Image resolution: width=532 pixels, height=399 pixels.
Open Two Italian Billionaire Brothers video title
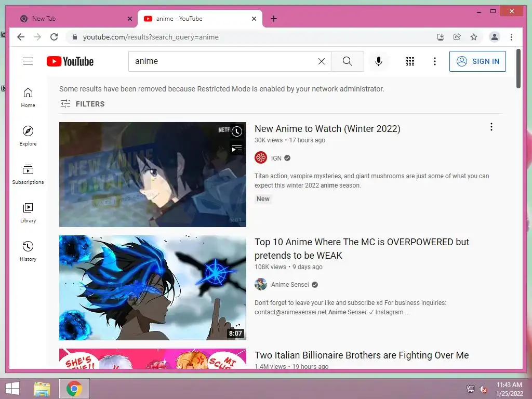coord(362,355)
